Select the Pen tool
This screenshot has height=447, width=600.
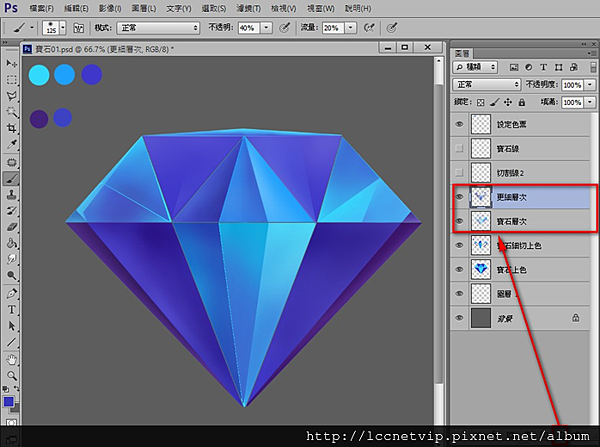click(11, 293)
